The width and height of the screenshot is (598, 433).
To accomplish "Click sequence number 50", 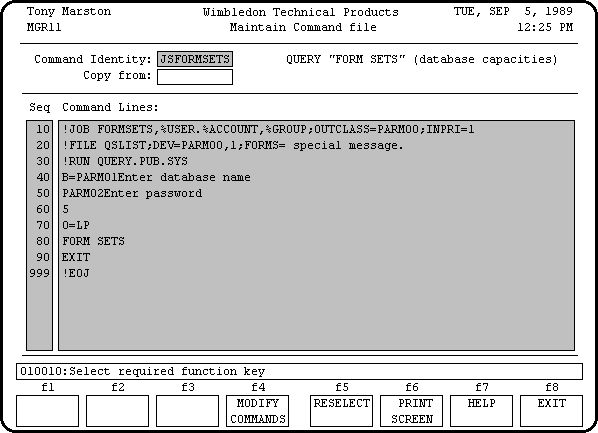I will point(43,193).
